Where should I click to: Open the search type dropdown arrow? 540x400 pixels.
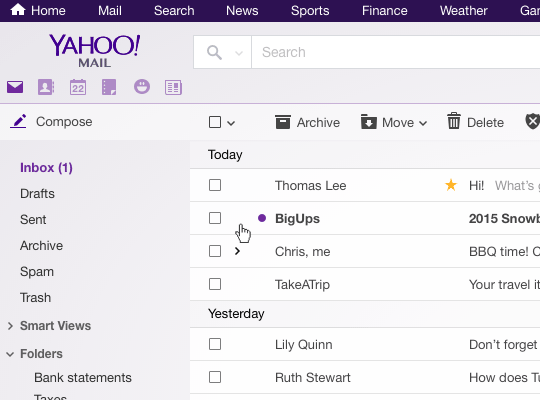(x=239, y=53)
